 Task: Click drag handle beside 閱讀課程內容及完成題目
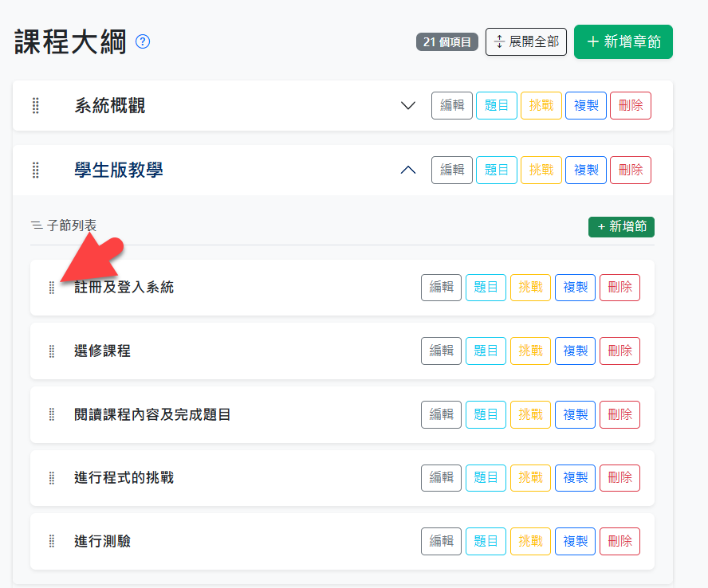coord(52,414)
